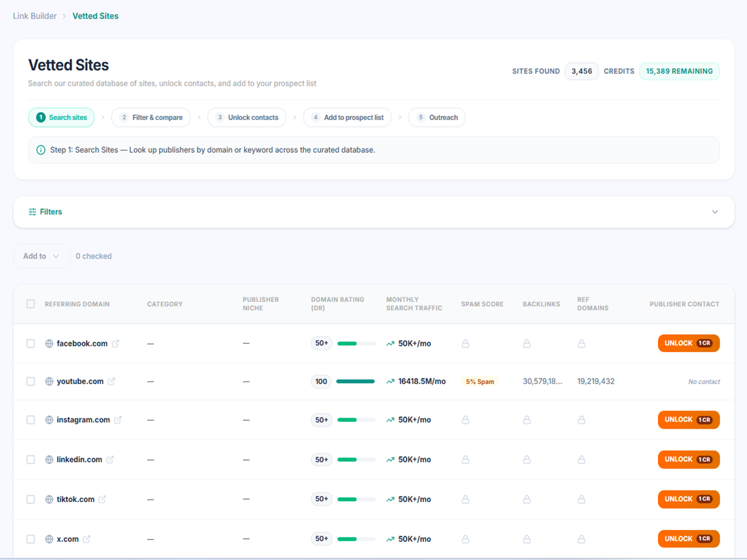Click ref domains lock in tiktok.com row
This screenshot has height=560, width=747.
pyautogui.click(x=581, y=500)
